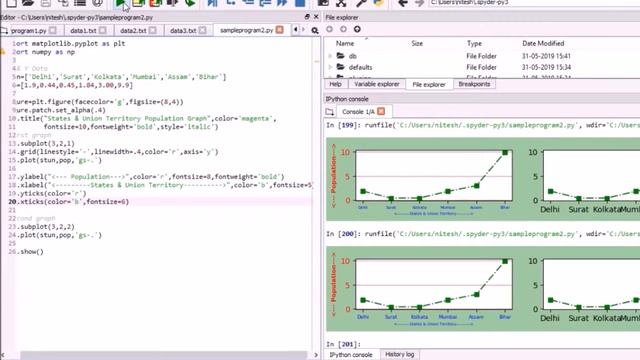Click the db folder icon
Image resolution: width=640 pixels, height=360 pixels.
pyautogui.click(x=340, y=56)
